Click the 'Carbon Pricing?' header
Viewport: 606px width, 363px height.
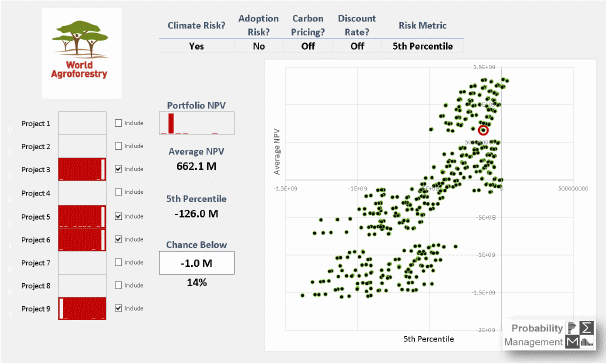click(308, 25)
